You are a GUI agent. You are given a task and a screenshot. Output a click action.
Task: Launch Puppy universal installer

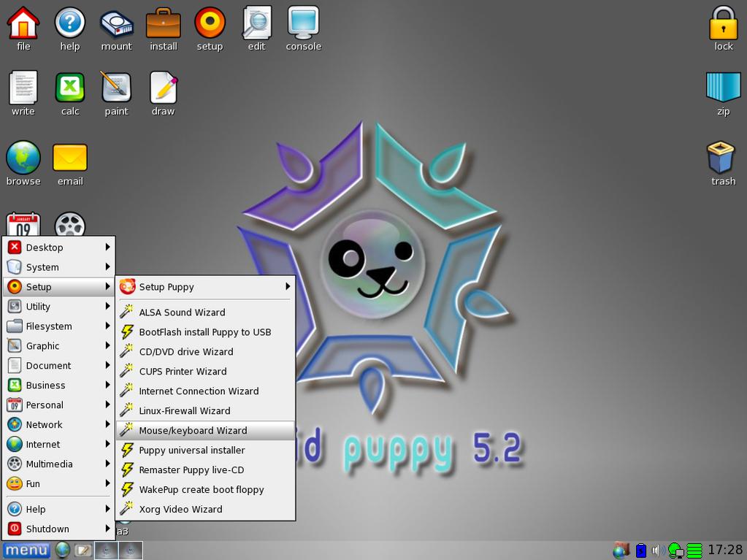pyautogui.click(x=205, y=450)
